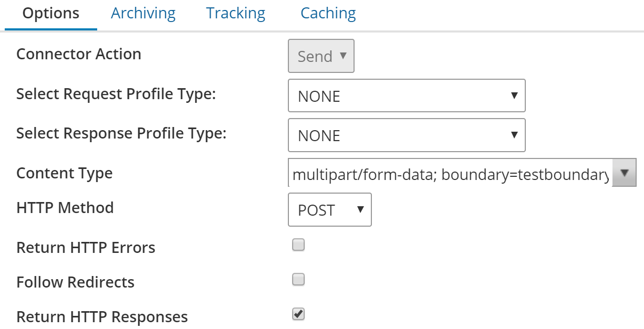Uncheck the Return HTTP Responses checkbox
The height and width of the screenshot is (329, 644).
297,314
